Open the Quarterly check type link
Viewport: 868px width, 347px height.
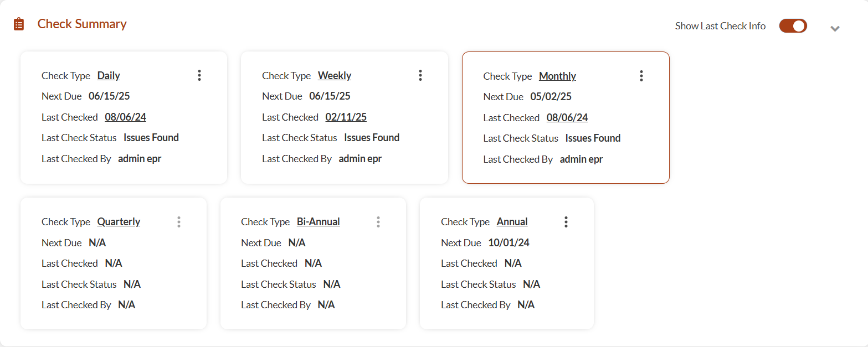point(119,222)
